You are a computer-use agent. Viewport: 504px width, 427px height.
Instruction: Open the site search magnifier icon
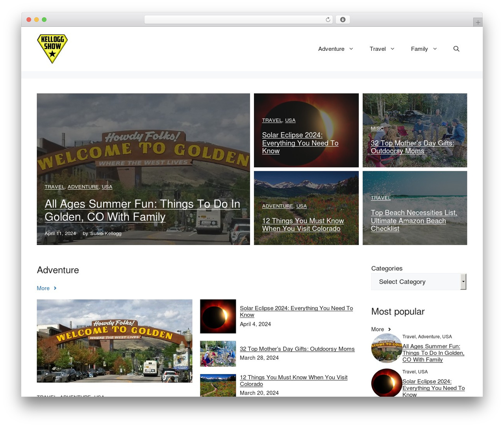456,49
